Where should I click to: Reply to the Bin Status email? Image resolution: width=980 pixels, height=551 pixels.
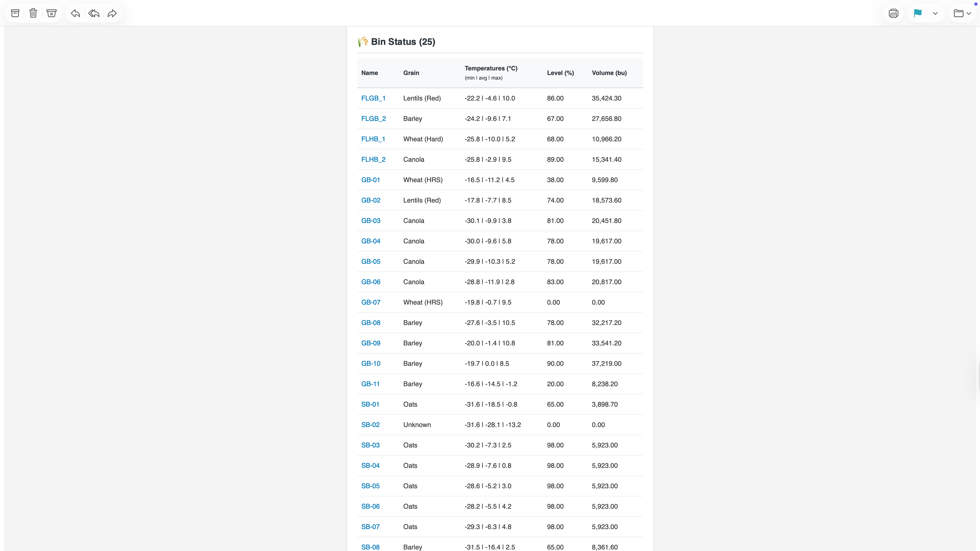point(75,13)
